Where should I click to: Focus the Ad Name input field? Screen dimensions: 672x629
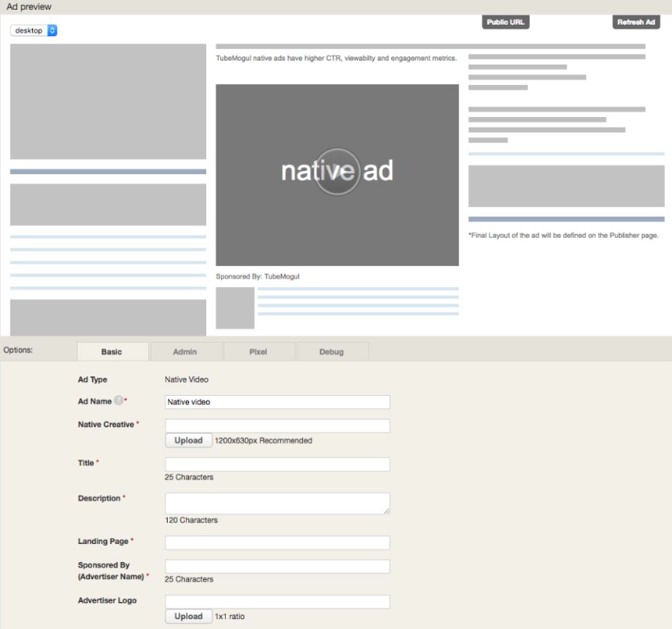277,402
